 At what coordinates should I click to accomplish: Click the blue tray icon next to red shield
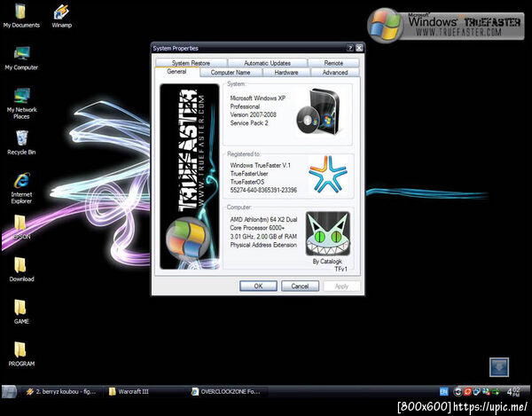point(477,392)
